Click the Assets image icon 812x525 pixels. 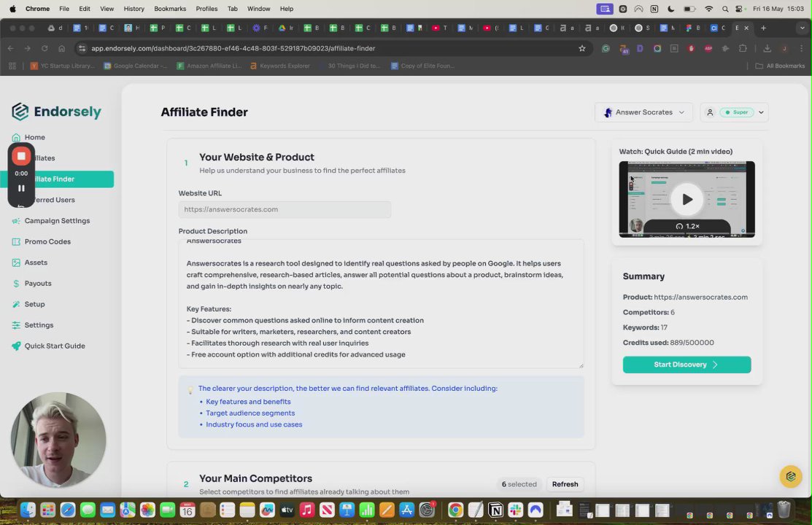(x=16, y=262)
